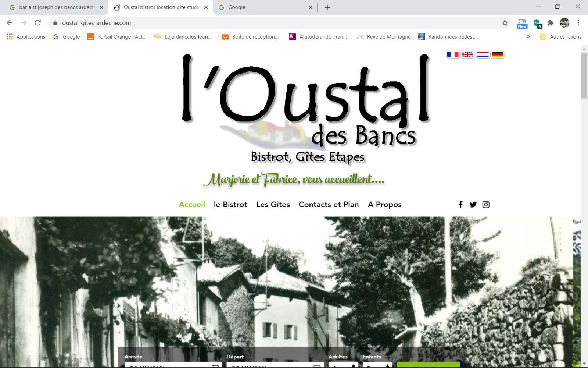Bookmark this page with the star
Viewport: 588px width, 368px height.
(505, 23)
